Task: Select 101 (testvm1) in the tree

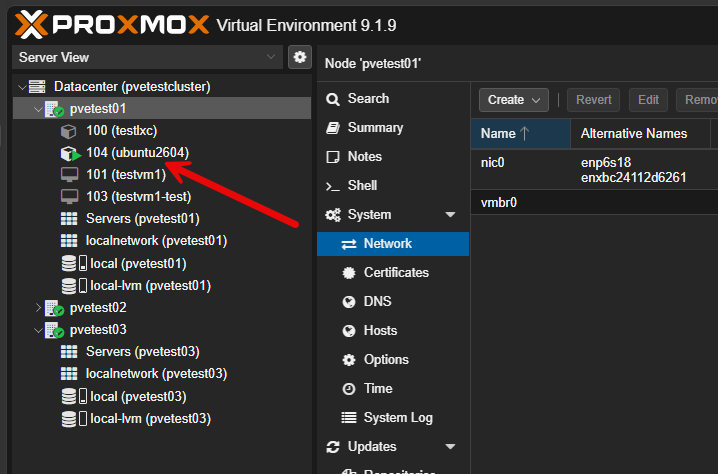Action: (126, 174)
